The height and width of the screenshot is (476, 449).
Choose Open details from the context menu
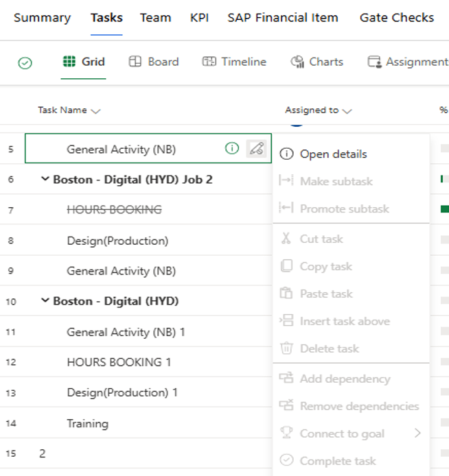[x=333, y=154]
